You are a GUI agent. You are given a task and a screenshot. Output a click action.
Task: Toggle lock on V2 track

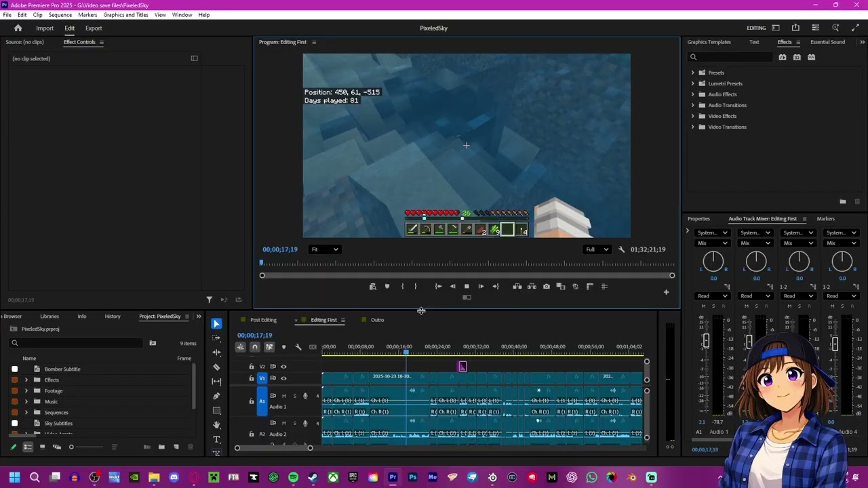pos(252,367)
